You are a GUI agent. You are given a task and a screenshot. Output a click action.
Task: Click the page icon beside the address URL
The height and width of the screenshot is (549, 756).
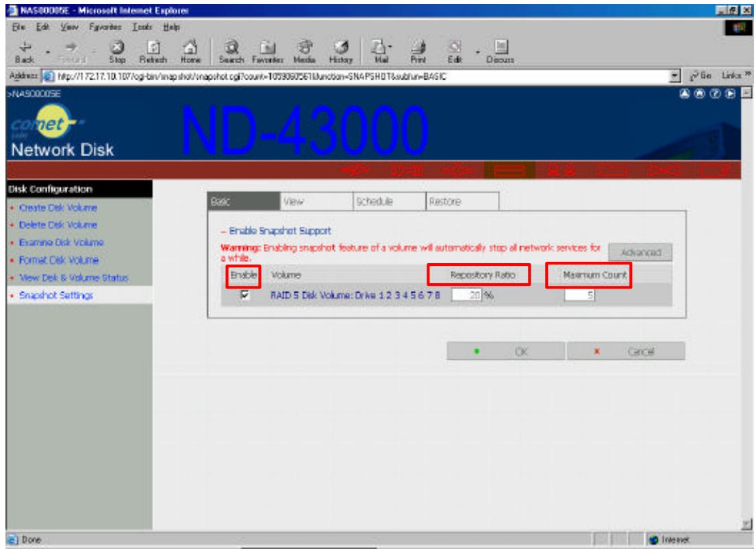pyautogui.click(x=48, y=76)
